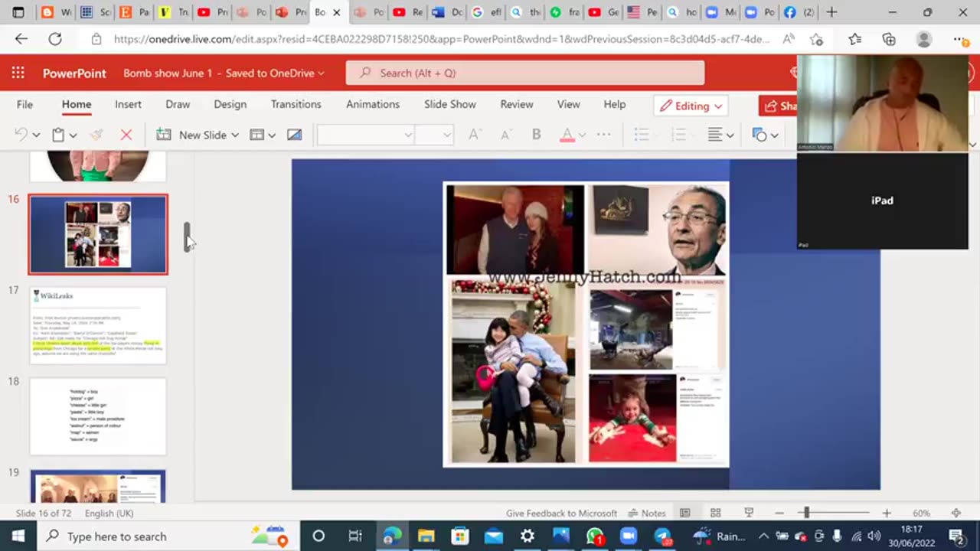Toggle numbered list formatting
980x551 pixels.
click(x=678, y=135)
